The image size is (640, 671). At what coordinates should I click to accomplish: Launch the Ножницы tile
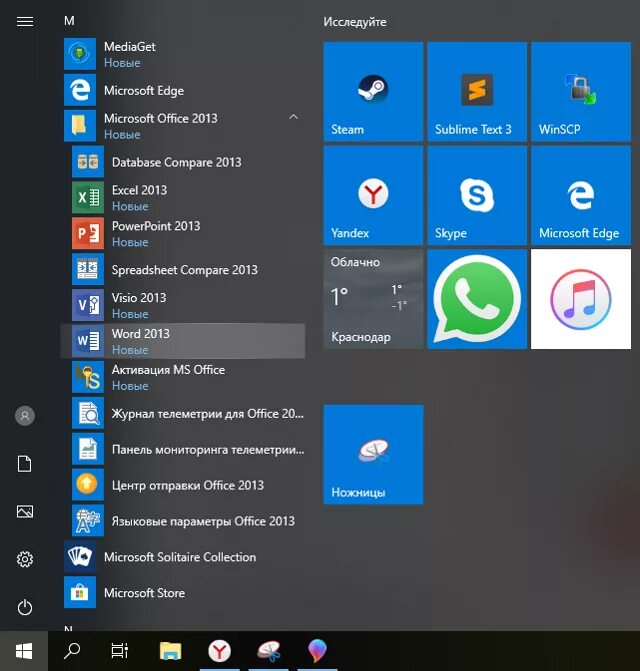pos(373,454)
